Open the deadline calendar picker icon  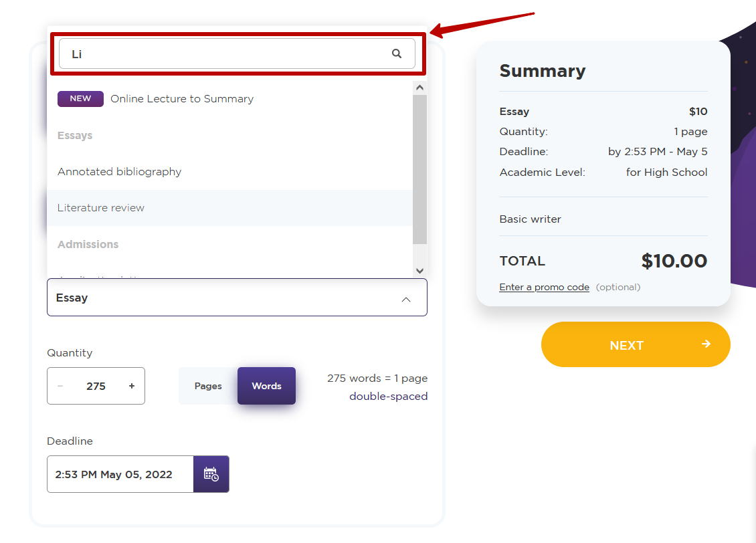211,474
